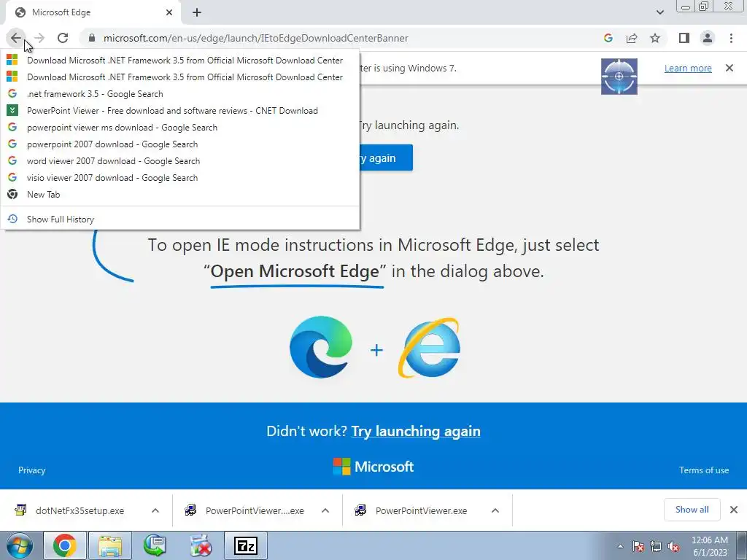Open the Chrome three-dot menu
The width and height of the screenshot is (747, 560).
click(731, 38)
